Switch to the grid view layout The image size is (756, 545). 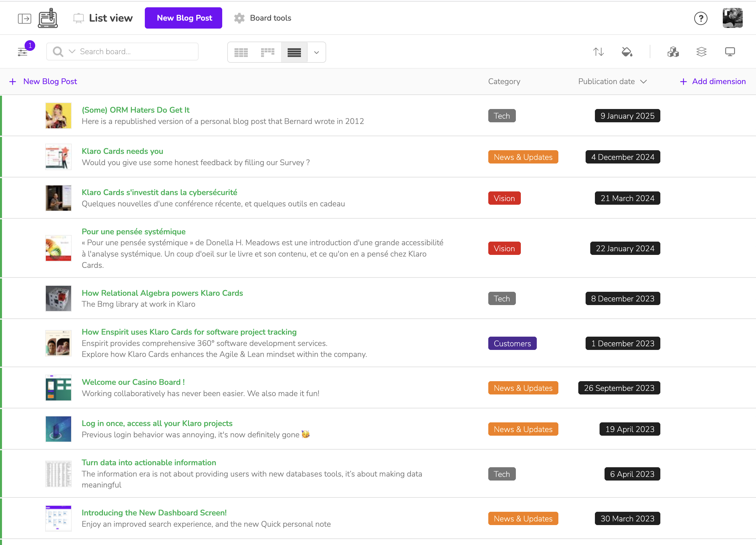241,53
